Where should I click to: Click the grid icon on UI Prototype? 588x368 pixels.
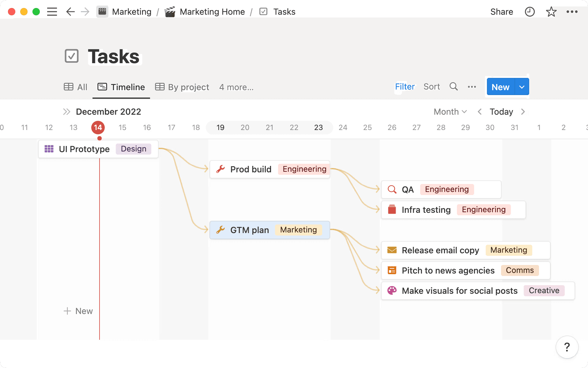(x=49, y=149)
